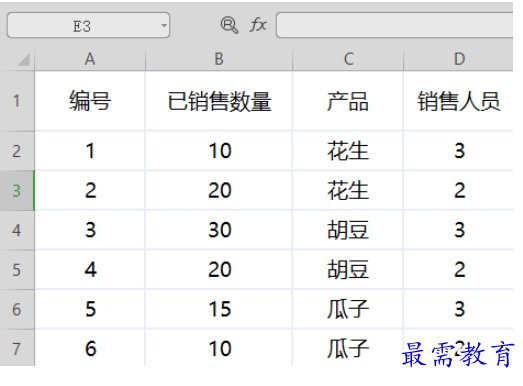The height and width of the screenshot is (386, 523).
Task: Select column D header
Action: pyautogui.click(x=458, y=60)
